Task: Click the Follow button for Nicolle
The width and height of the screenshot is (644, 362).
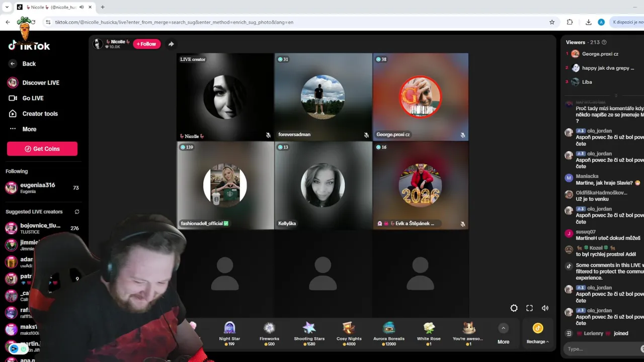Action: point(146,44)
